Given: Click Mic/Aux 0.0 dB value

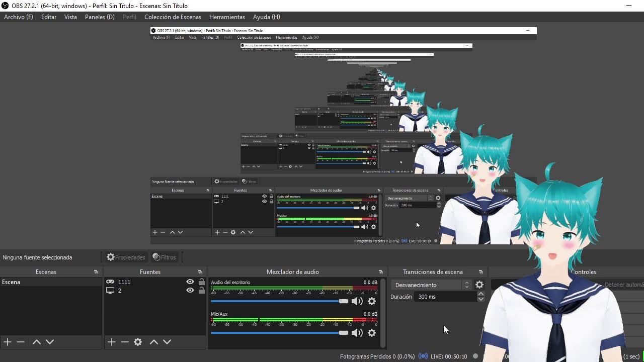Looking at the screenshot, I should [x=370, y=314].
